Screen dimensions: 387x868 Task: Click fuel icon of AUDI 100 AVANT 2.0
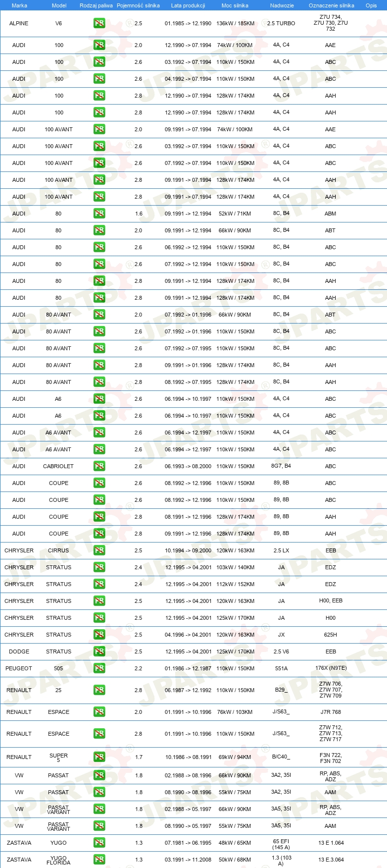(x=99, y=129)
